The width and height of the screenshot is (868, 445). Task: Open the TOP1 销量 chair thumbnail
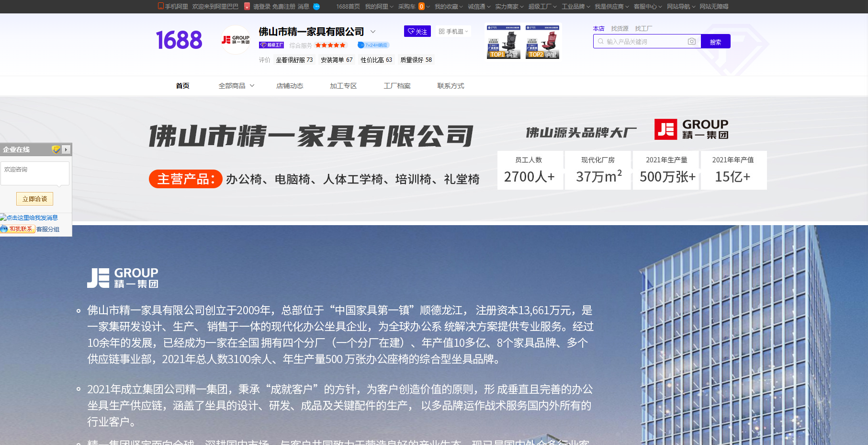(504, 42)
